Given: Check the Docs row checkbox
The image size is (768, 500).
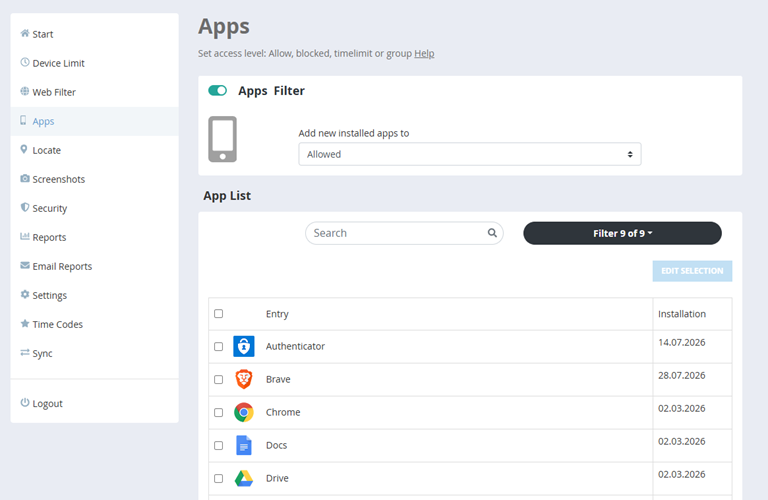Looking at the screenshot, I should (x=218, y=445).
